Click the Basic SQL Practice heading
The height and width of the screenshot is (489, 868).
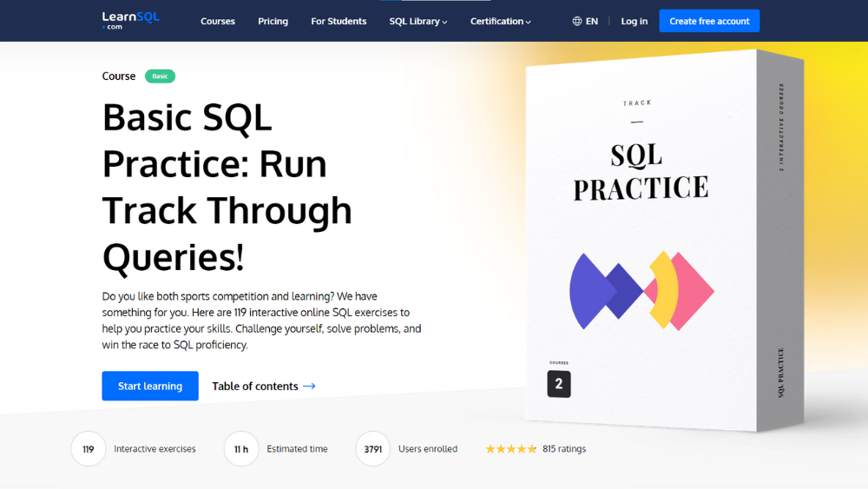tap(227, 188)
